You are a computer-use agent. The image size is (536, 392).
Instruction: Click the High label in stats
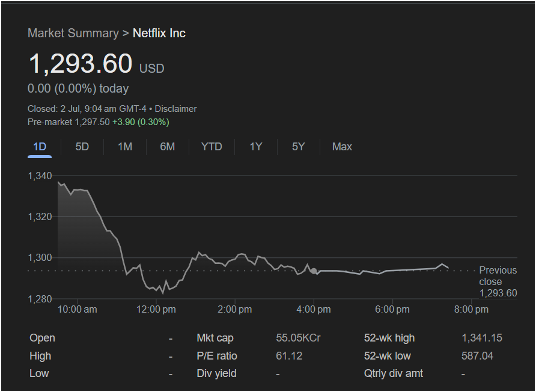point(40,356)
